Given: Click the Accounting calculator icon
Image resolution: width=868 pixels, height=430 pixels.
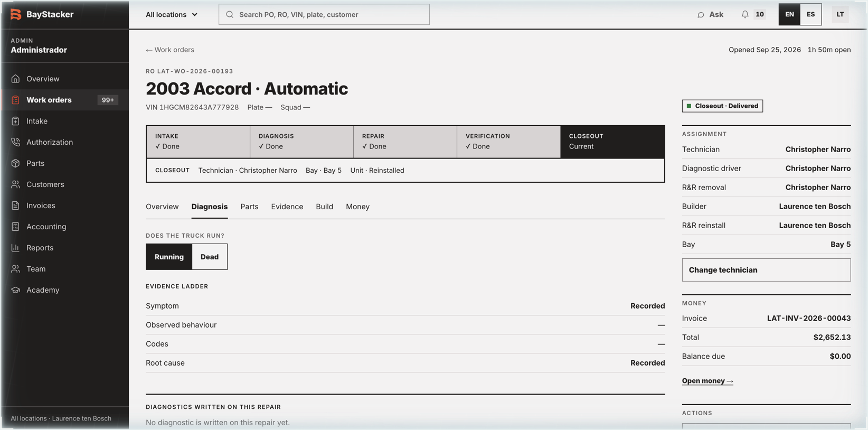Looking at the screenshot, I should [x=15, y=227].
